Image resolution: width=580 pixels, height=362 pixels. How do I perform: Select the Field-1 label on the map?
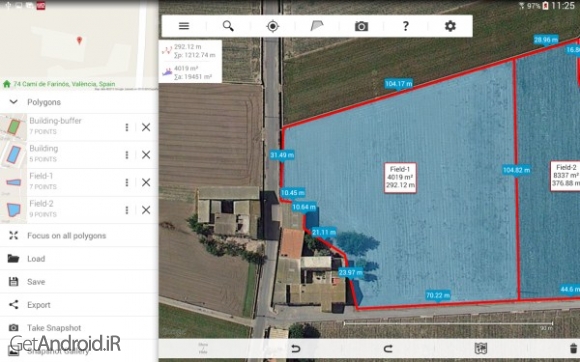click(x=400, y=178)
